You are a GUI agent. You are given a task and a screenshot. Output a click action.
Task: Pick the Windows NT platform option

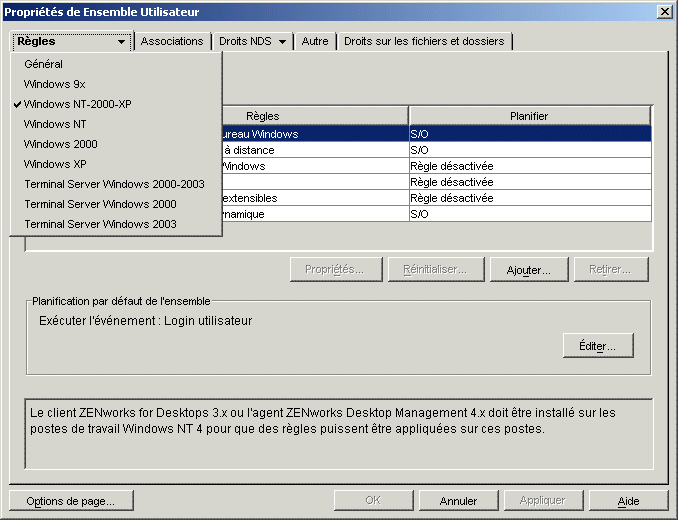[54, 124]
